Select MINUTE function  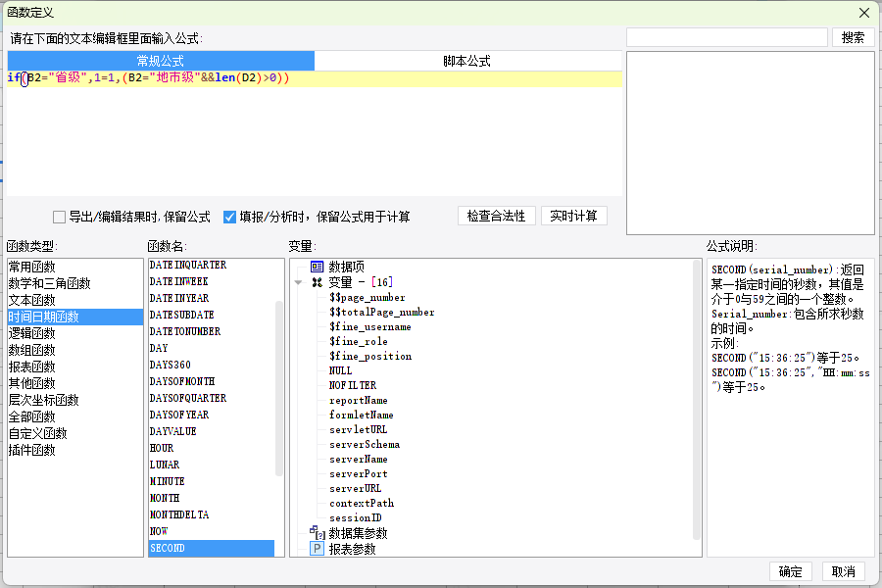point(212,481)
